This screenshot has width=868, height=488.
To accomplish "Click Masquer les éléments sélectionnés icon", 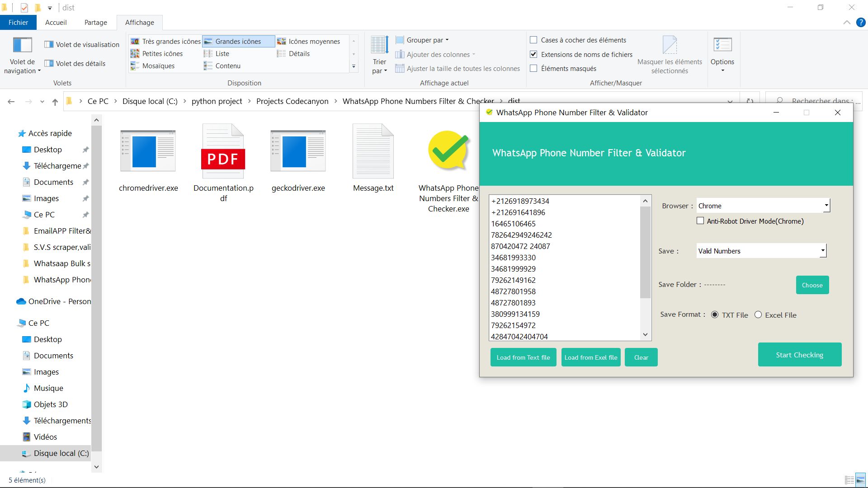I will [670, 45].
